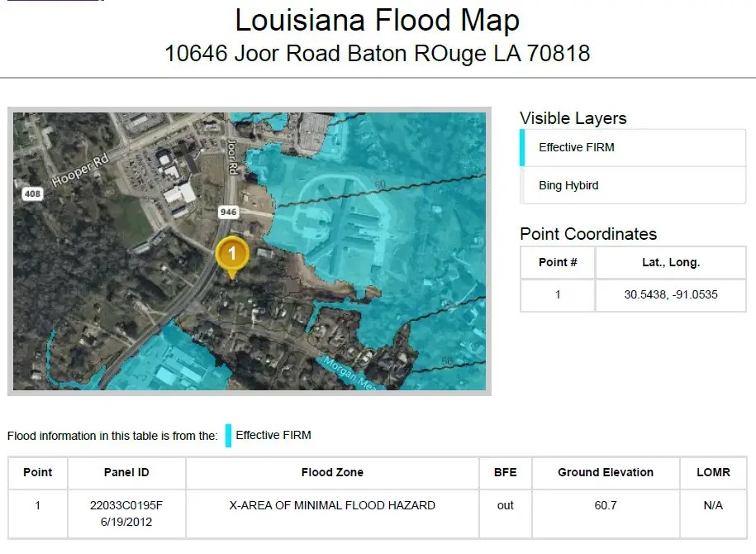
Task: Click the cyan swatch beside Effective FIRM legend
Action: 229,435
